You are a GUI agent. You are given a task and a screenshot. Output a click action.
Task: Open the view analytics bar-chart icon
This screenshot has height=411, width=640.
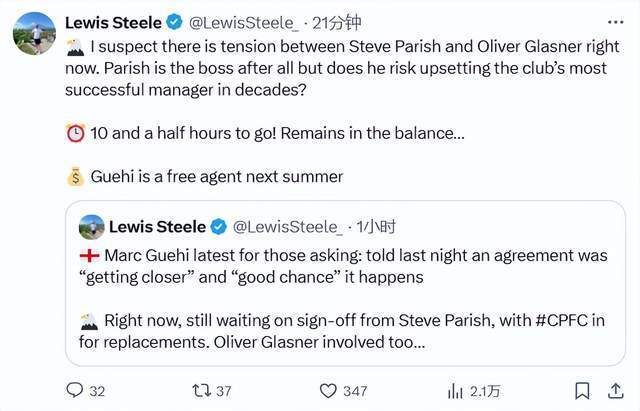coord(456,390)
